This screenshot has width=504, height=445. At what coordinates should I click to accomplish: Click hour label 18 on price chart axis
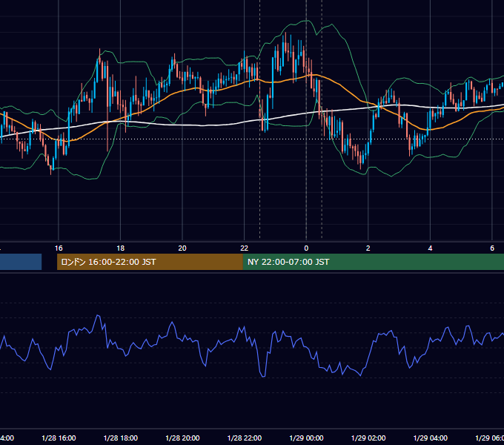[121, 248]
